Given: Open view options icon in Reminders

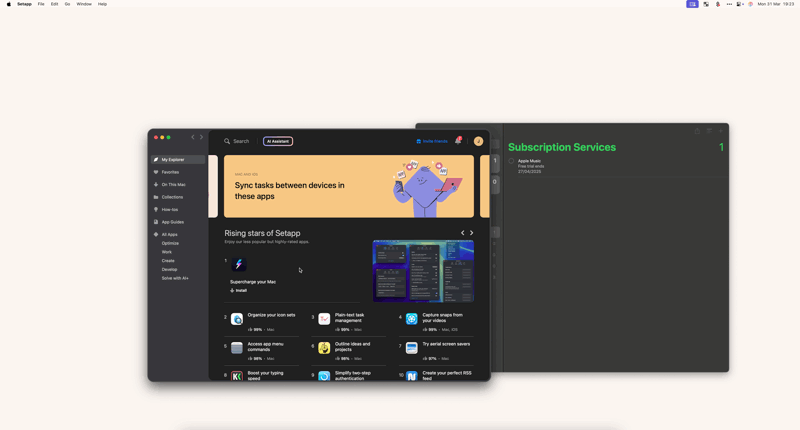Looking at the screenshot, I should pos(709,131).
